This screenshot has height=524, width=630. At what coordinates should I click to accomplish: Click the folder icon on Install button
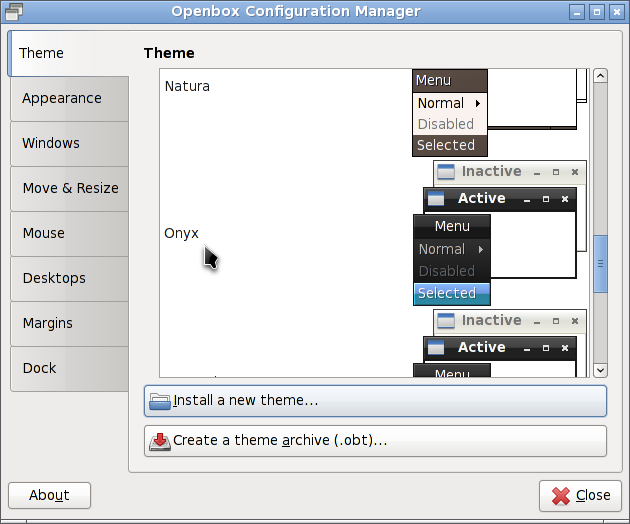tap(160, 401)
